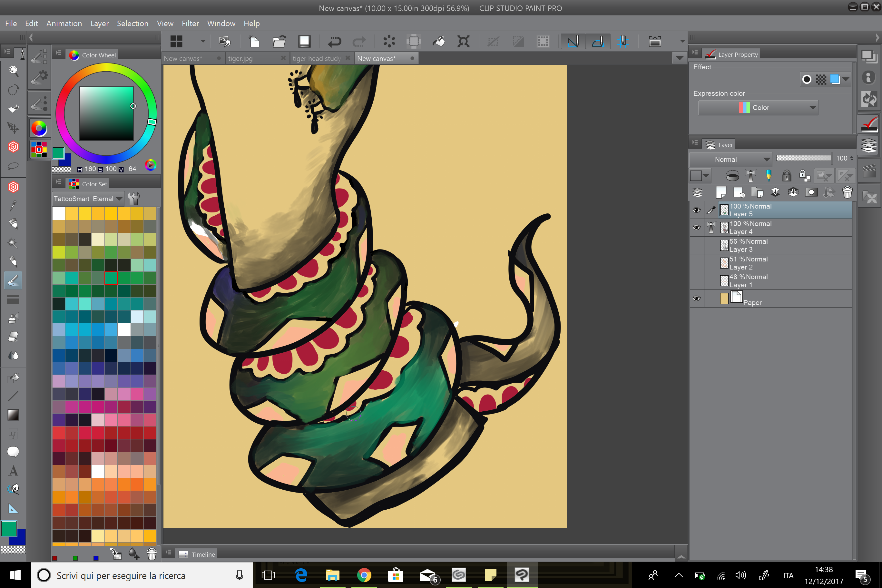Screen dimensions: 882x588
Task: Open the Filter menu
Action: click(x=190, y=23)
